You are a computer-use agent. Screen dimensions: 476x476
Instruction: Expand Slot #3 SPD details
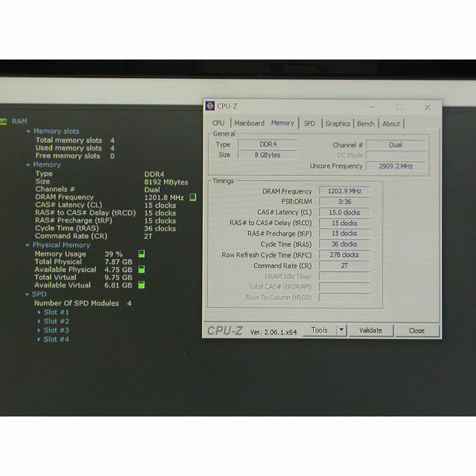click(39, 330)
